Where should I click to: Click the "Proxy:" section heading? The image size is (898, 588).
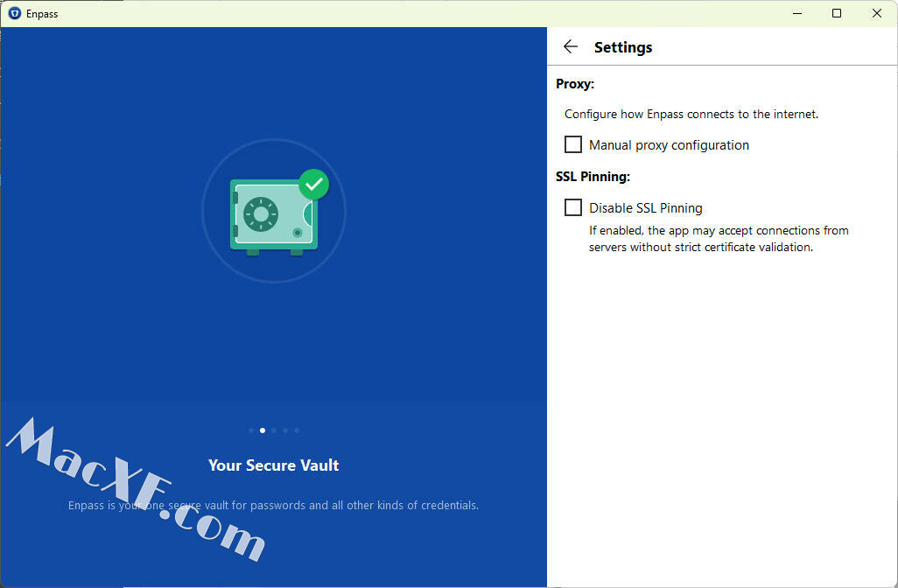pos(575,84)
